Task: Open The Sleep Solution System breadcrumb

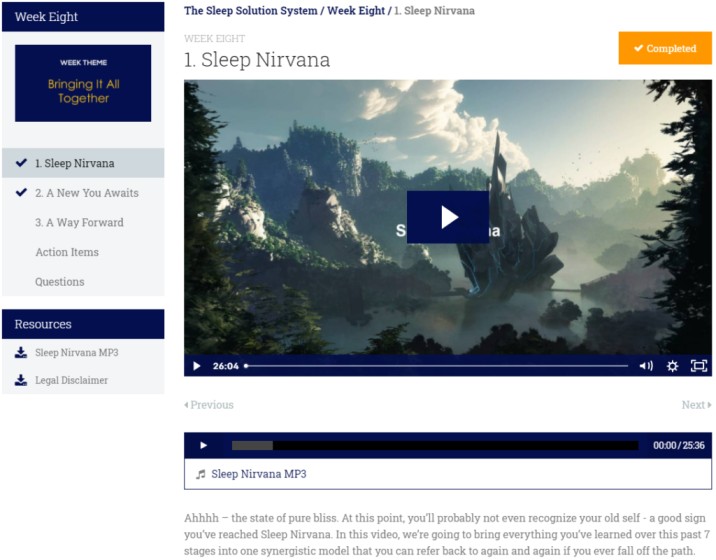Action: (251, 11)
